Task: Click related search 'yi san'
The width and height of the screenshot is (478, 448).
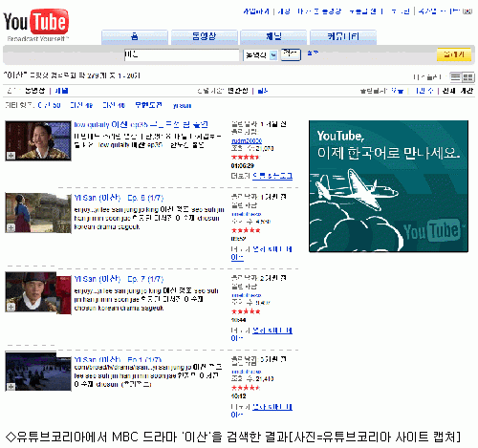Action: pyautogui.click(x=182, y=105)
